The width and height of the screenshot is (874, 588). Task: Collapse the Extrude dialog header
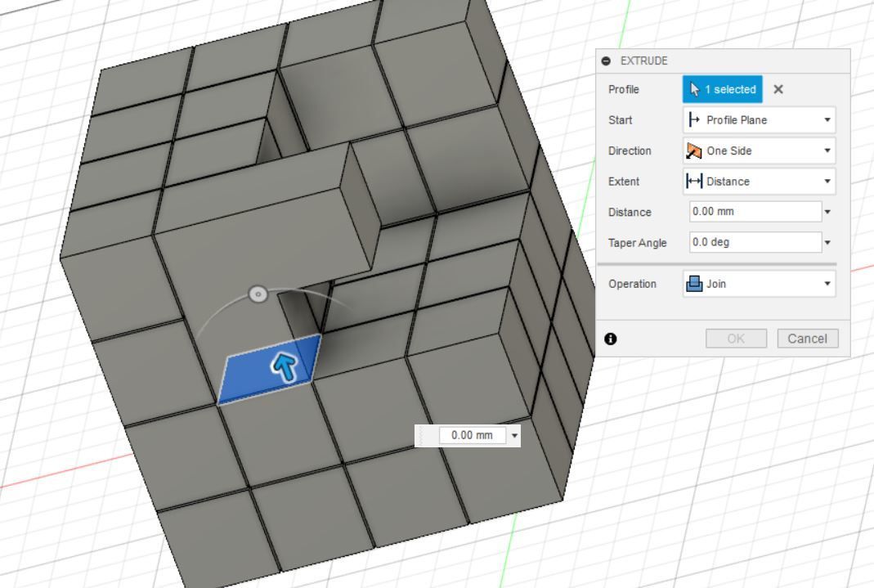[606, 60]
